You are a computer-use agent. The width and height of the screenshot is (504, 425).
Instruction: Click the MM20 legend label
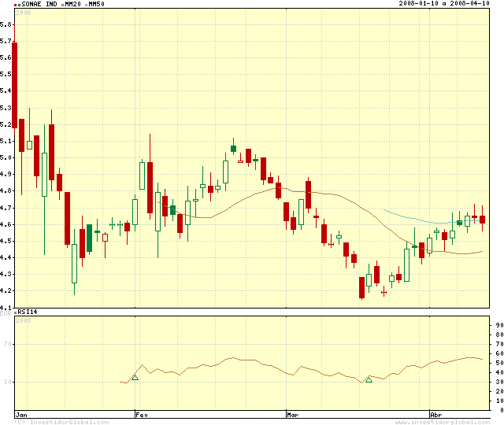[x=73, y=4]
